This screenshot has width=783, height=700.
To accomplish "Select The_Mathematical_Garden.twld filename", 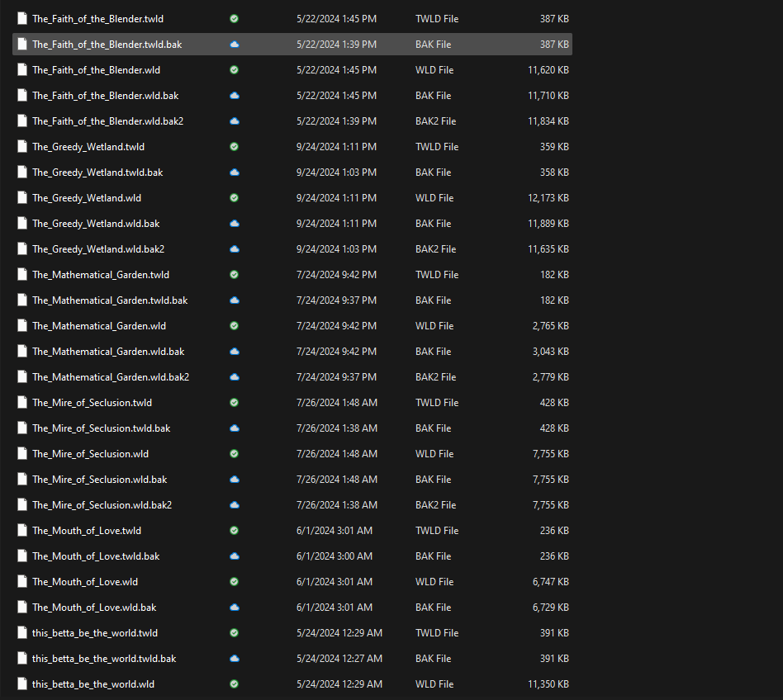I will click(101, 275).
